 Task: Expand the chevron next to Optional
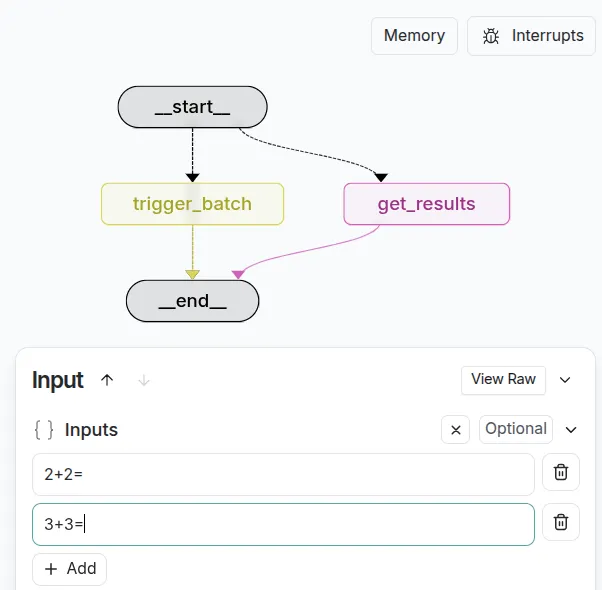pos(571,430)
